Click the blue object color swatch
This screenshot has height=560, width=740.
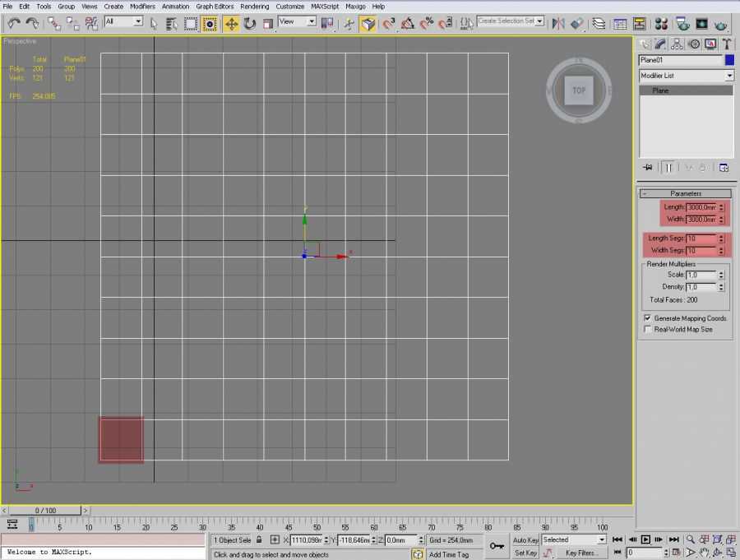click(x=729, y=60)
